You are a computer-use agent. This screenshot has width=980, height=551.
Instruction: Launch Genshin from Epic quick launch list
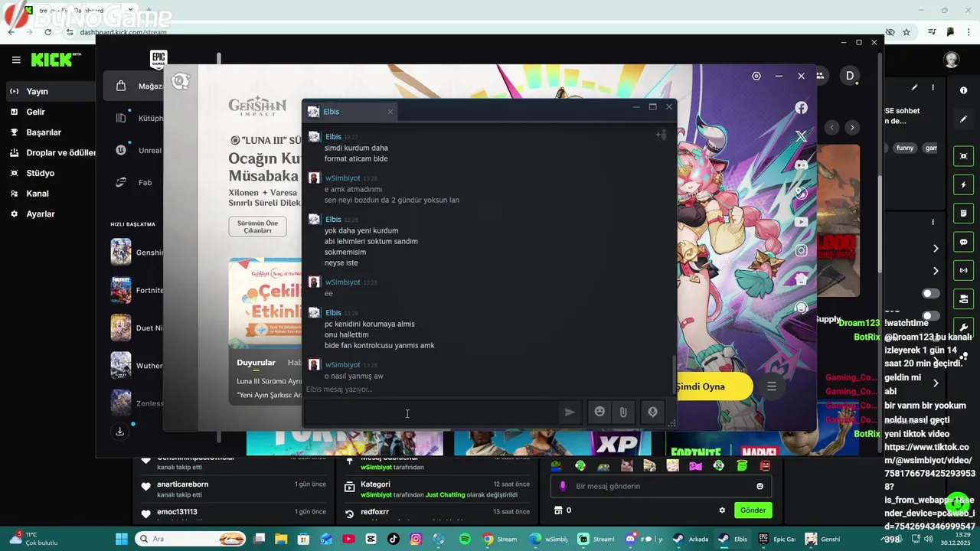137,253
